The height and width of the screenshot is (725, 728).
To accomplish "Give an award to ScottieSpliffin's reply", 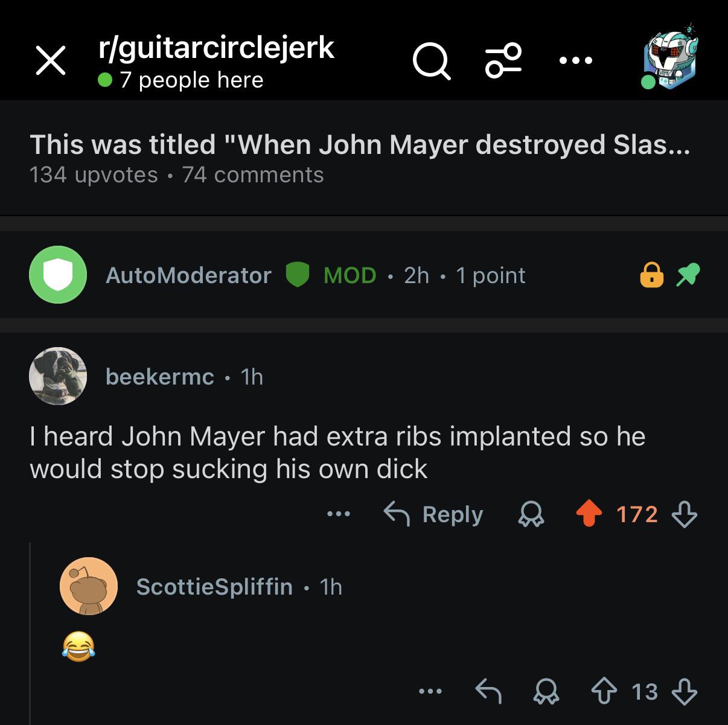I will click(x=546, y=692).
